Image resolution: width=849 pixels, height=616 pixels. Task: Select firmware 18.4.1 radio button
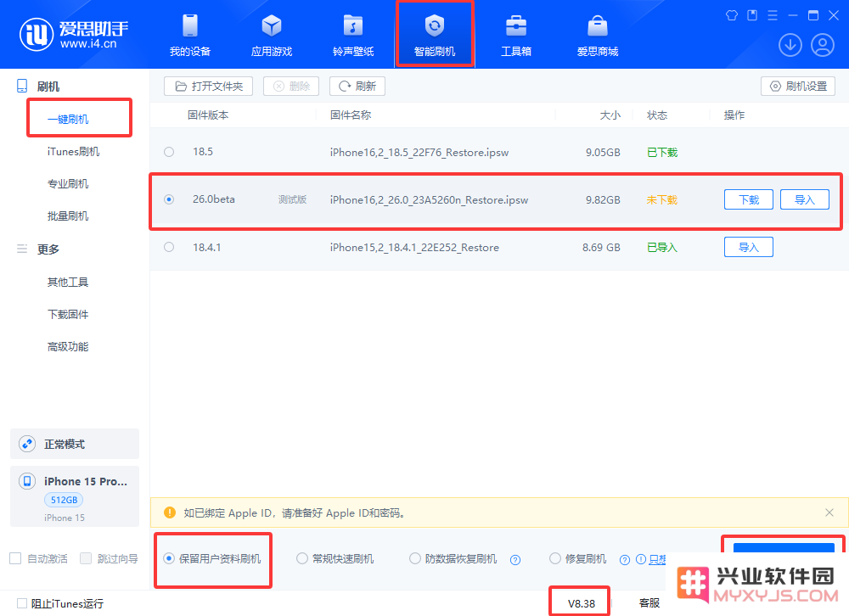169,248
